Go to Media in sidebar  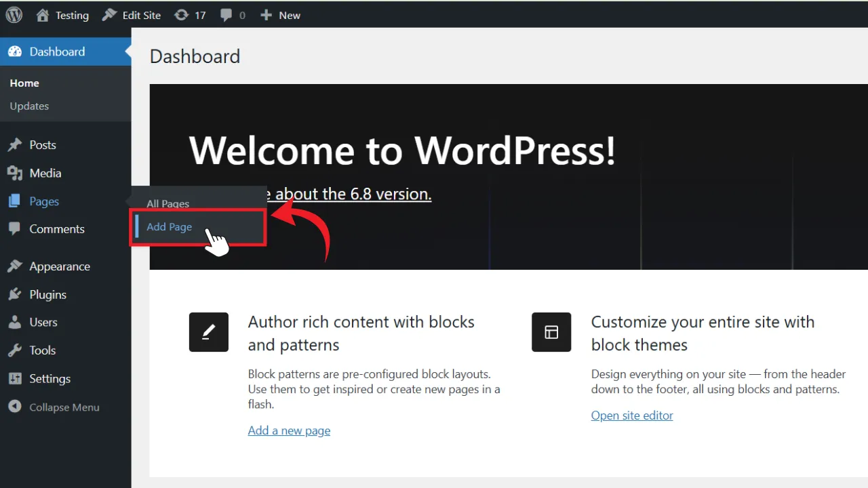(x=45, y=174)
